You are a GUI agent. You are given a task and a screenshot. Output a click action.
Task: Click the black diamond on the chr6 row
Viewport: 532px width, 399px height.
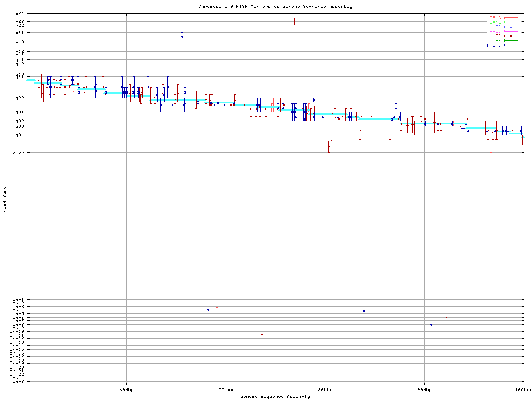point(446,318)
